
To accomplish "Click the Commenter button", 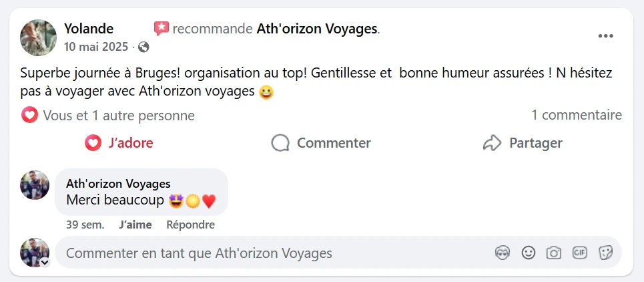I will tap(321, 143).
